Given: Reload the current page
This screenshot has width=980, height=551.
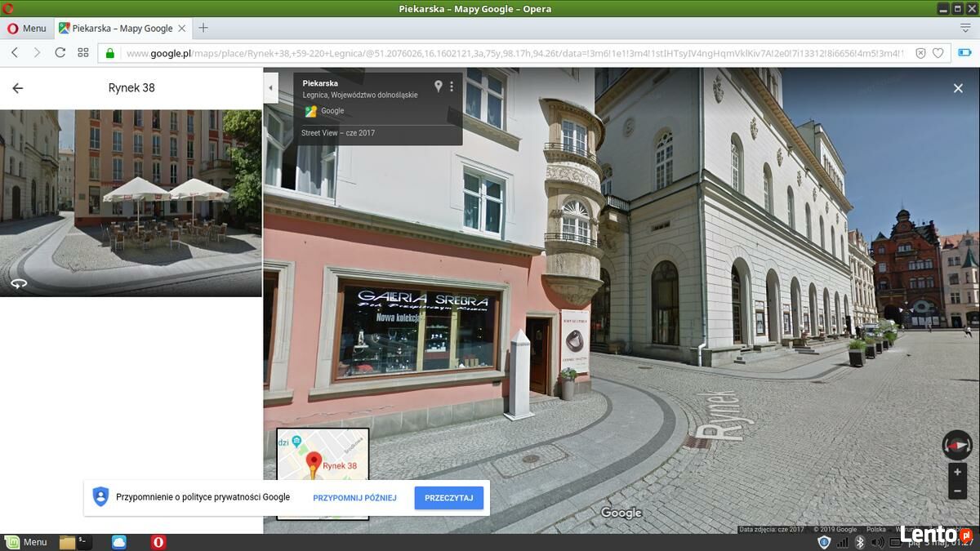Looking at the screenshot, I should click(x=60, y=52).
